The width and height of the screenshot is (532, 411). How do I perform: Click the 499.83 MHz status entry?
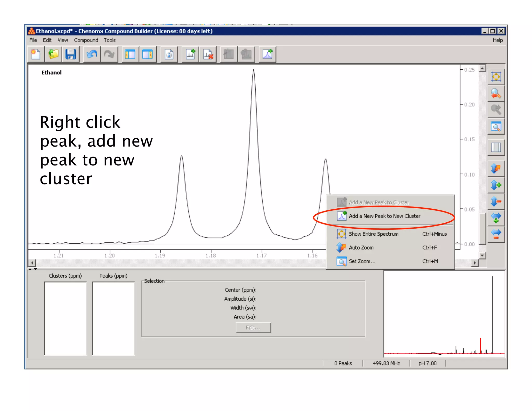click(386, 363)
